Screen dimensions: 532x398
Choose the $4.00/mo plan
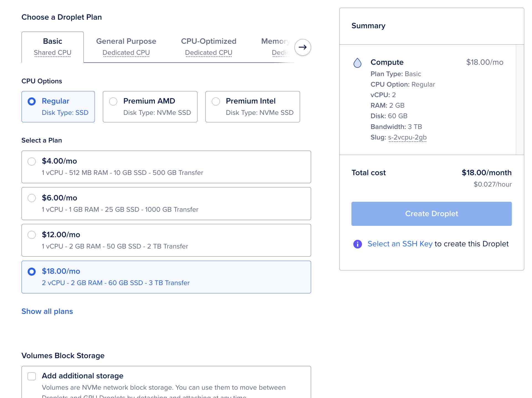pyautogui.click(x=166, y=167)
